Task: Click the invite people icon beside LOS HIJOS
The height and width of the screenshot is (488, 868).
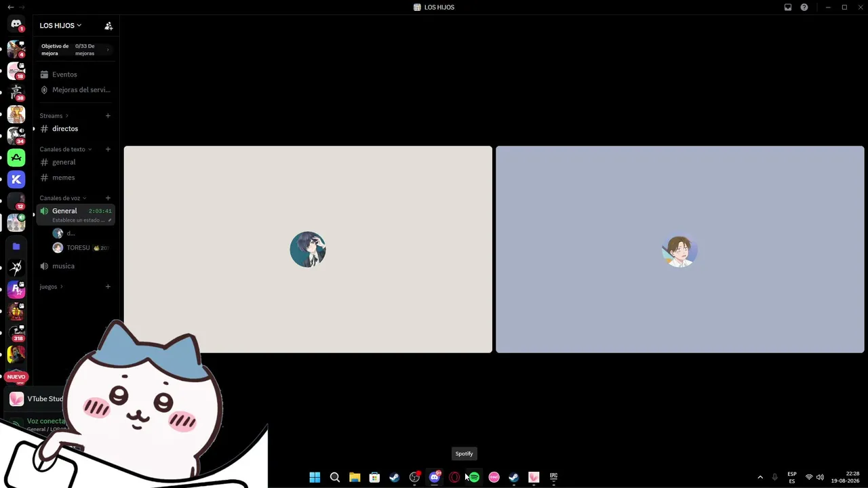Action: [108, 26]
